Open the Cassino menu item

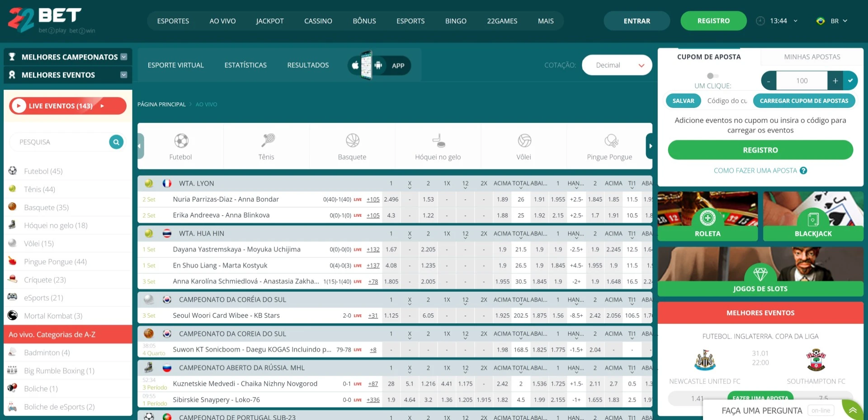pyautogui.click(x=318, y=21)
